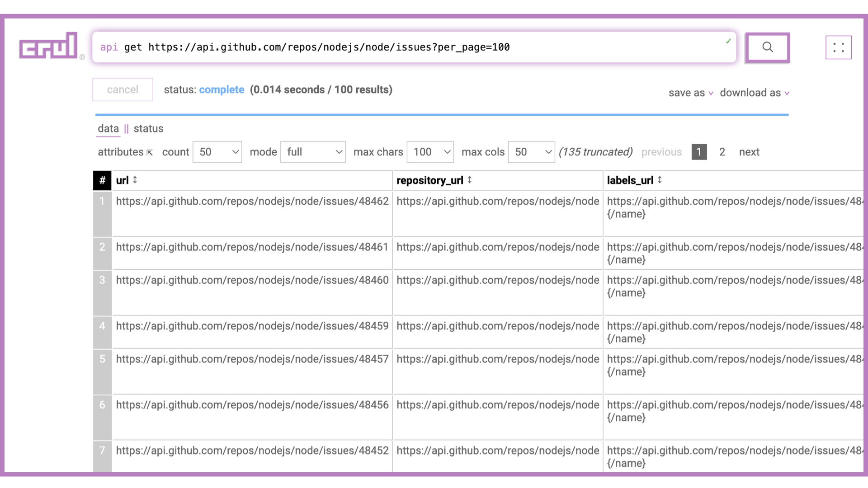
Task: Click labels_url cell in row 5
Action: click(x=734, y=371)
